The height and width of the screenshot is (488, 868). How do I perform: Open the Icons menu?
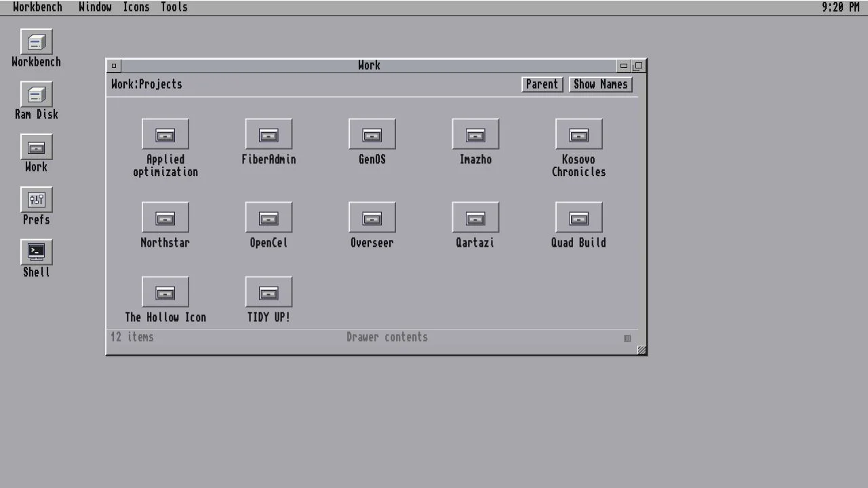coord(136,7)
